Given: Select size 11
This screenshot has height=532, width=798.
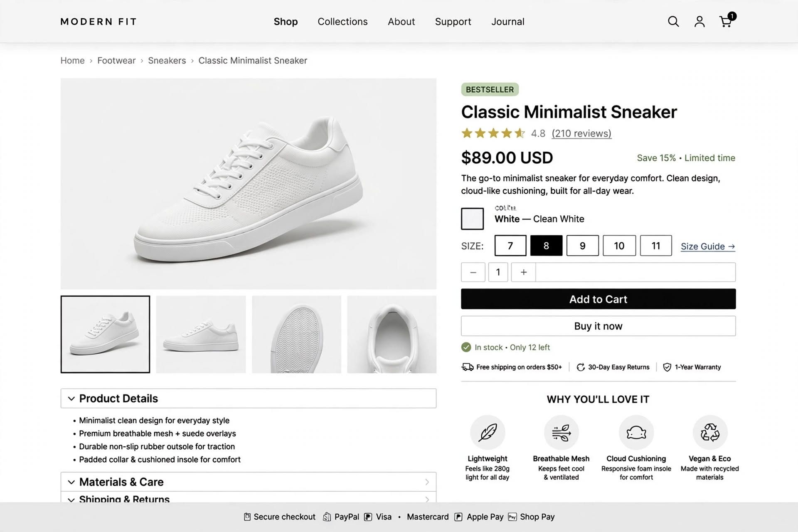Looking at the screenshot, I should point(656,246).
